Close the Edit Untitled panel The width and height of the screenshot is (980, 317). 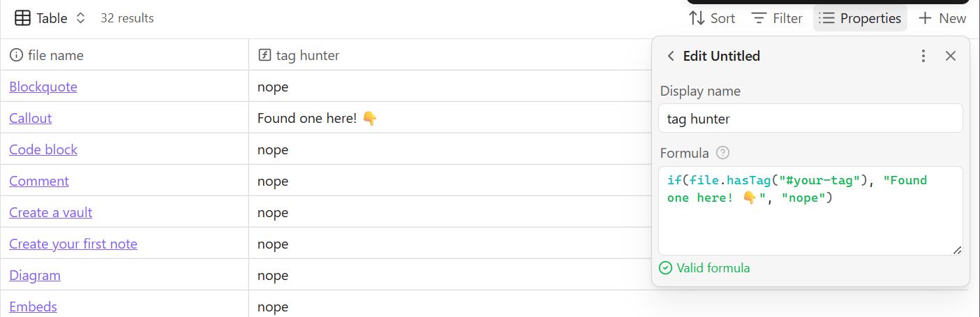(951, 56)
